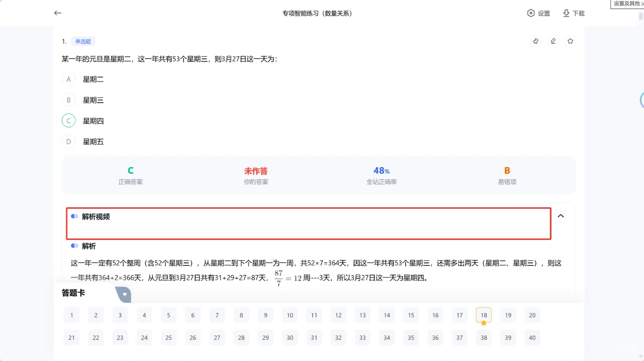Expand the 设置及其他 flyout at top right
This screenshot has width=644, height=361.
pos(626,4)
